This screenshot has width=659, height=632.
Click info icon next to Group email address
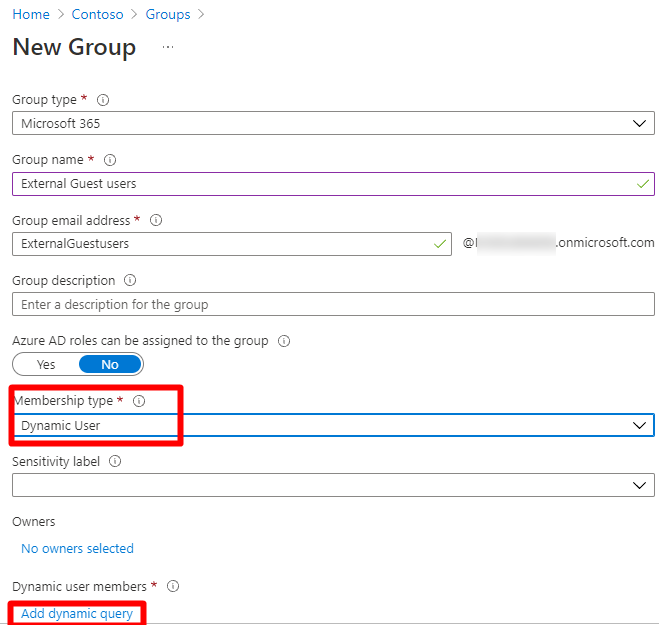pos(155,220)
